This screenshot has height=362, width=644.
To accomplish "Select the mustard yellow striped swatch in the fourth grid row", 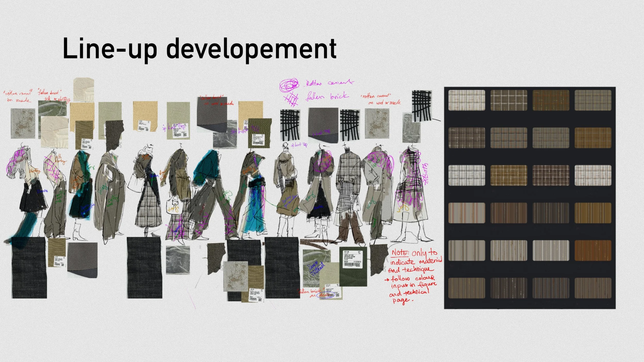I will click(x=593, y=213).
